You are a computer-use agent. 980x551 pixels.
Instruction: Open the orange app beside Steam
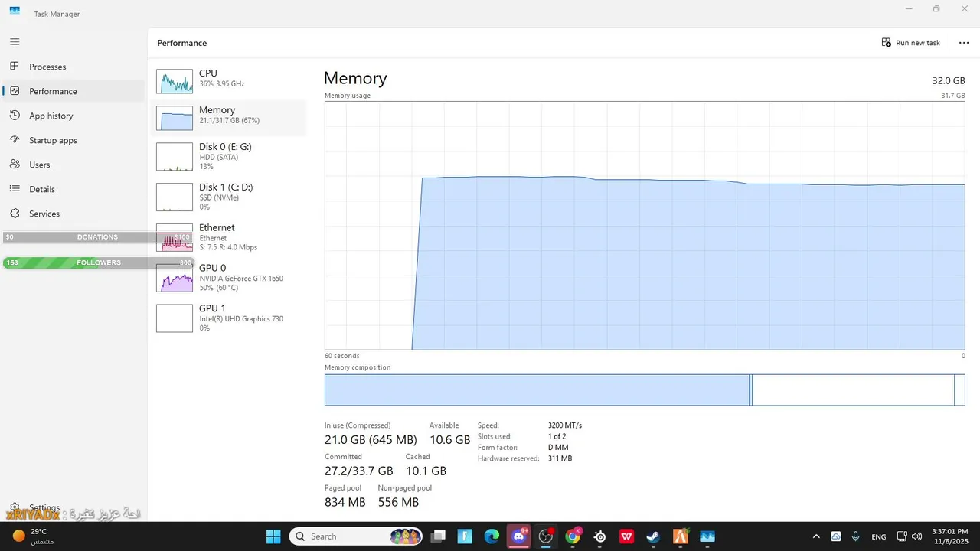tap(680, 536)
